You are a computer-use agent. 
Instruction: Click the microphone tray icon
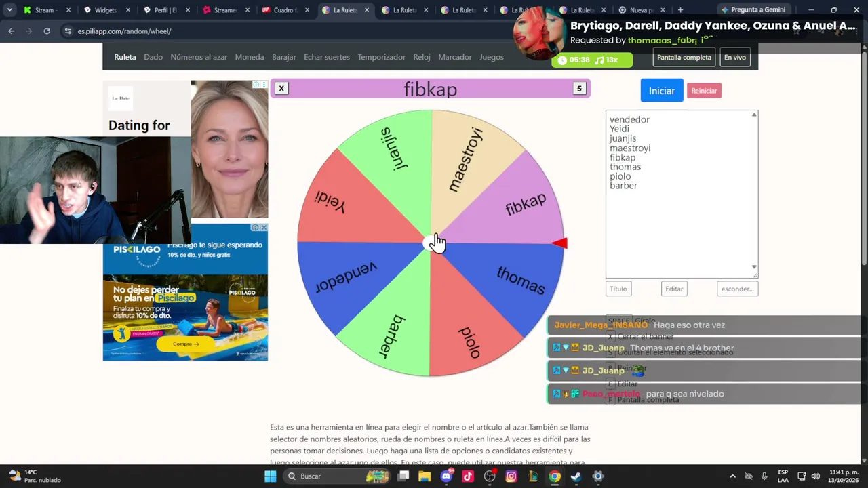tap(764, 476)
